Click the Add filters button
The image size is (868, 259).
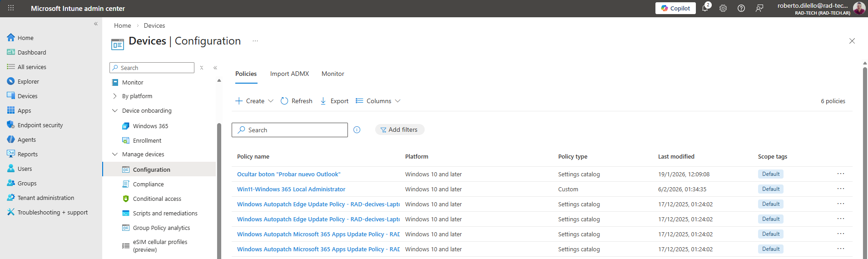pyautogui.click(x=399, y=129)
